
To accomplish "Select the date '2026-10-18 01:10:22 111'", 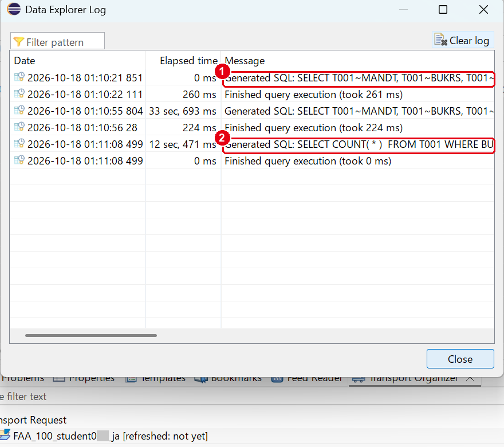I will click(85, 95).
